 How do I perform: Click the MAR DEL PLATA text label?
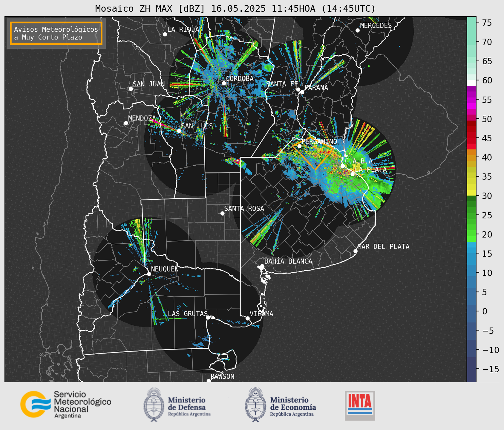click(383, 247)
